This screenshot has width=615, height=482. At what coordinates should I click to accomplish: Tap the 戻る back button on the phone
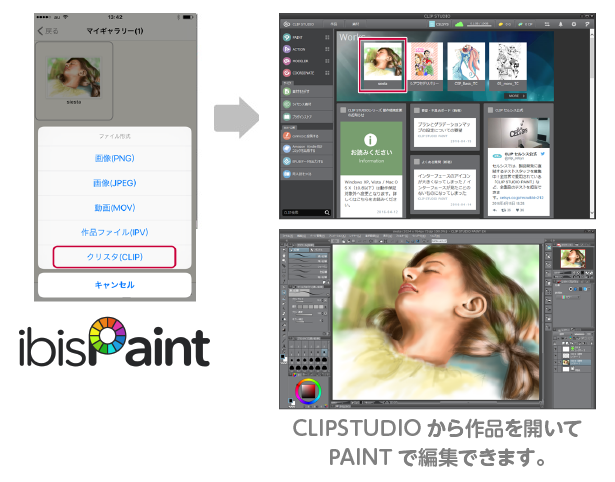point(48,31)
